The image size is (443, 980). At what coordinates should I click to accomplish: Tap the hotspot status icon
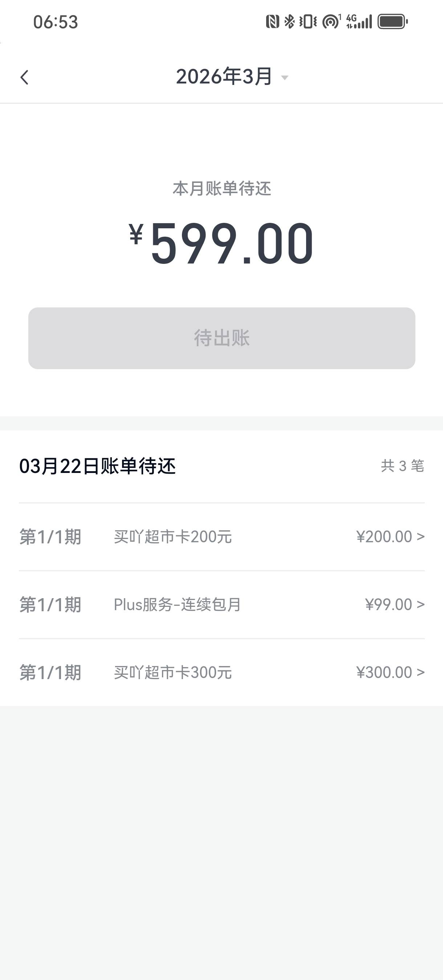[331, 22]
